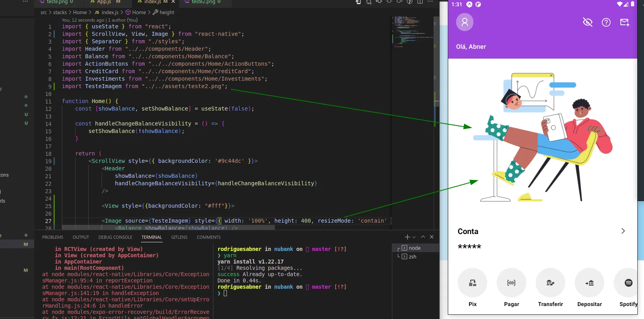Click the 'Separator' import on line 3
This screenshot has height=319, width=644.
point(107,42)
